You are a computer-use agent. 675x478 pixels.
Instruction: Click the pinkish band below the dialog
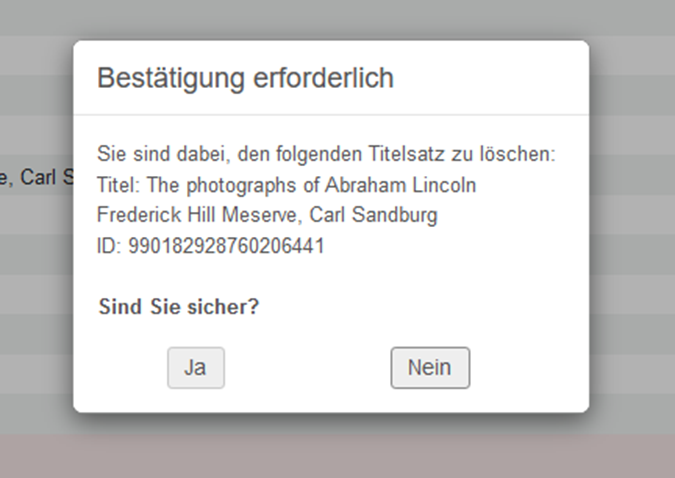point(337,456)
